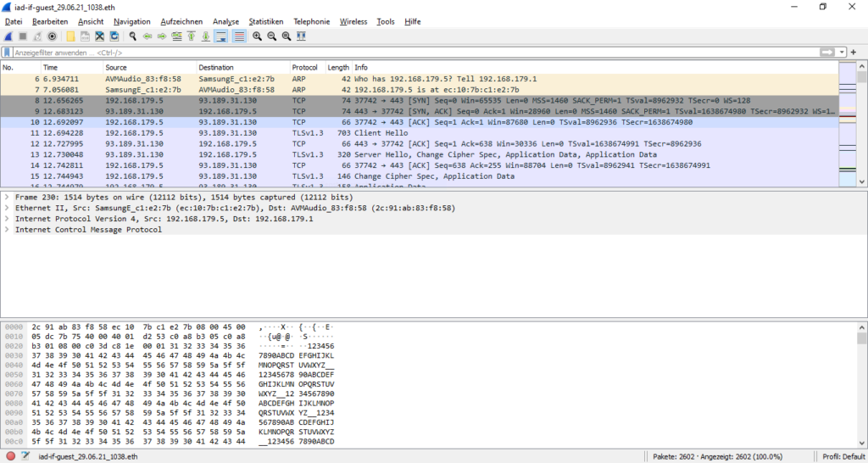The image size is (868, 463).
Task: Select packet 7 ARP reply row
Action: (420, 90)
